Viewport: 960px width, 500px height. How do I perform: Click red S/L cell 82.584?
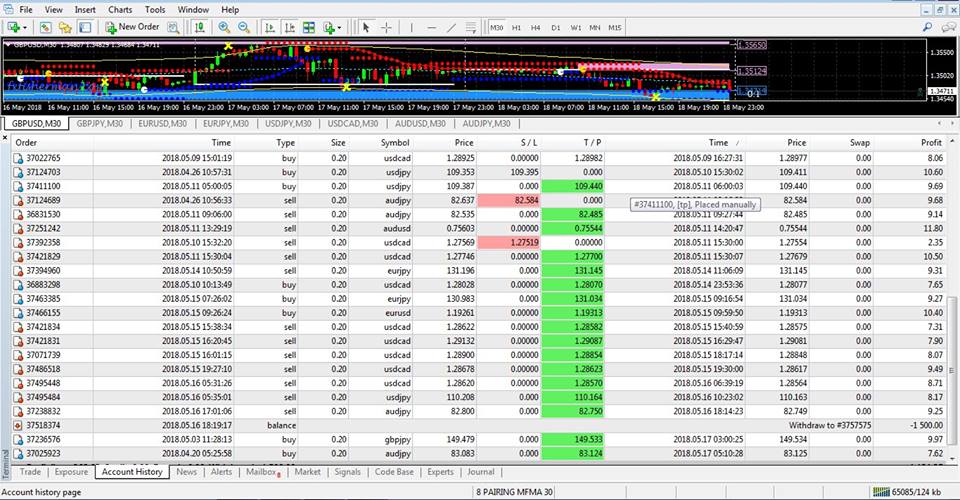tap(508, 200)
